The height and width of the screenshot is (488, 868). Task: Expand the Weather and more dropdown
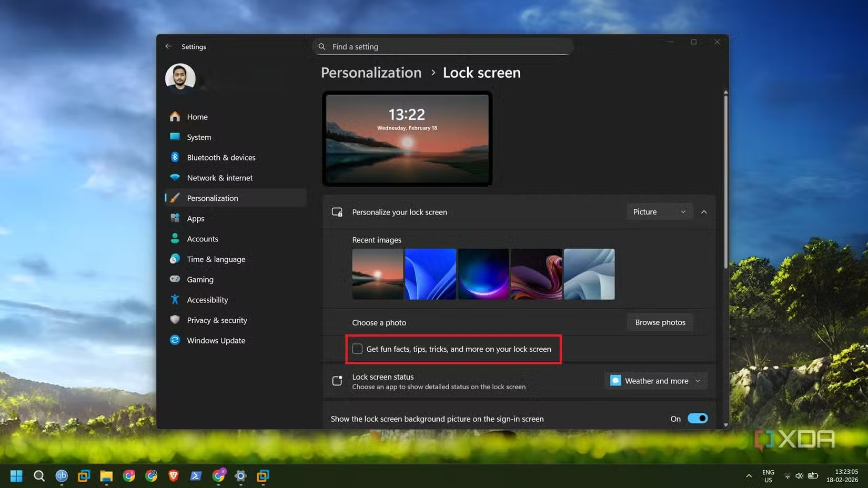point(655,381)
